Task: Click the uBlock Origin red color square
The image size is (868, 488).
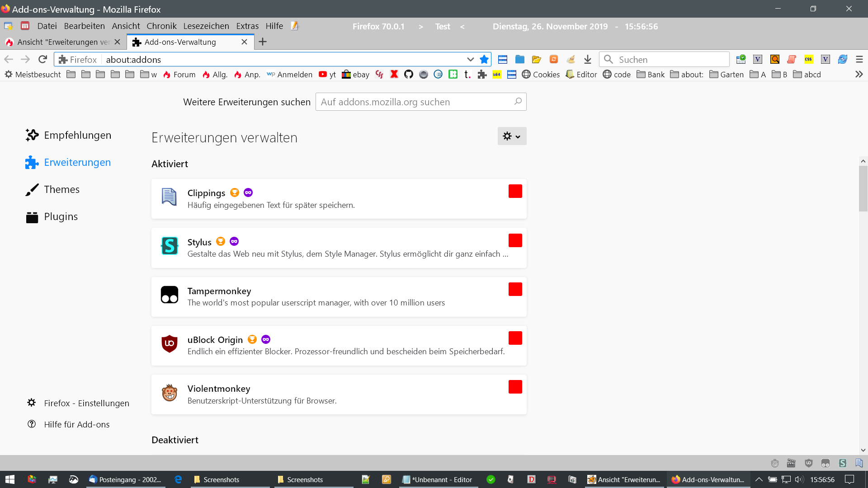Action: point(515,338)
